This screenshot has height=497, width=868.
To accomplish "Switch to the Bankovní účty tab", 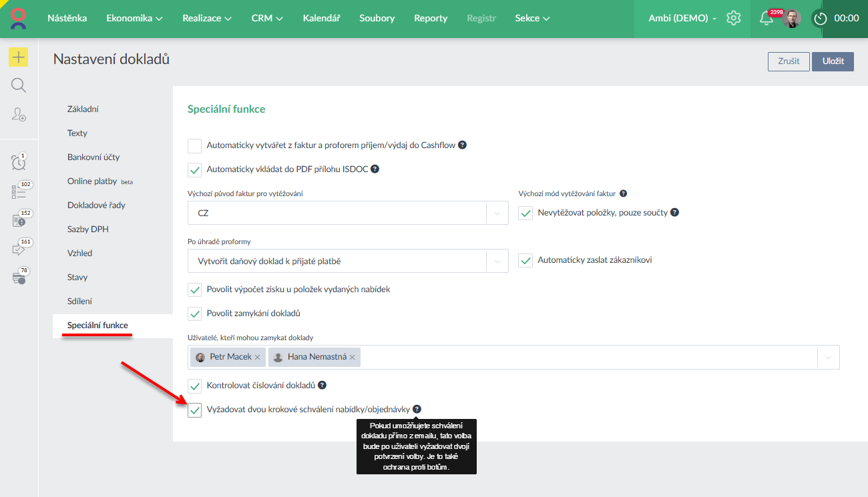I will [93, 157].
